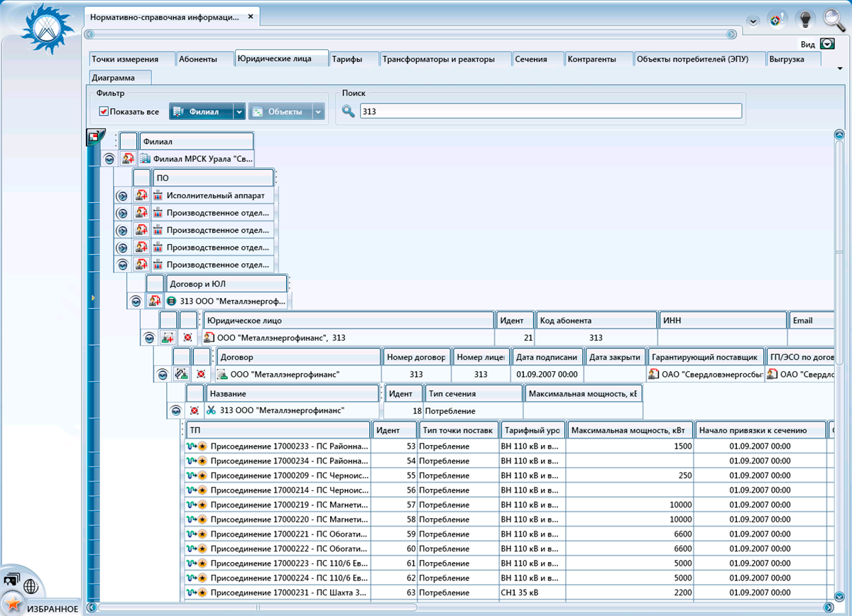The image size is (852, 616).
Task: Uncheck the Показать все checkbox
Action: pos(104,111)
